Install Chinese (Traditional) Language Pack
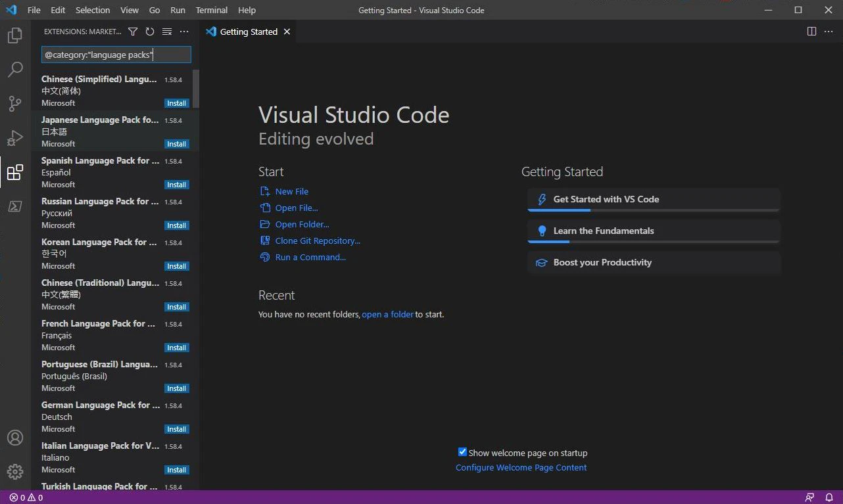Image resolution: width=843 pixels, height=504 pixels. click(x=177, y=307)
